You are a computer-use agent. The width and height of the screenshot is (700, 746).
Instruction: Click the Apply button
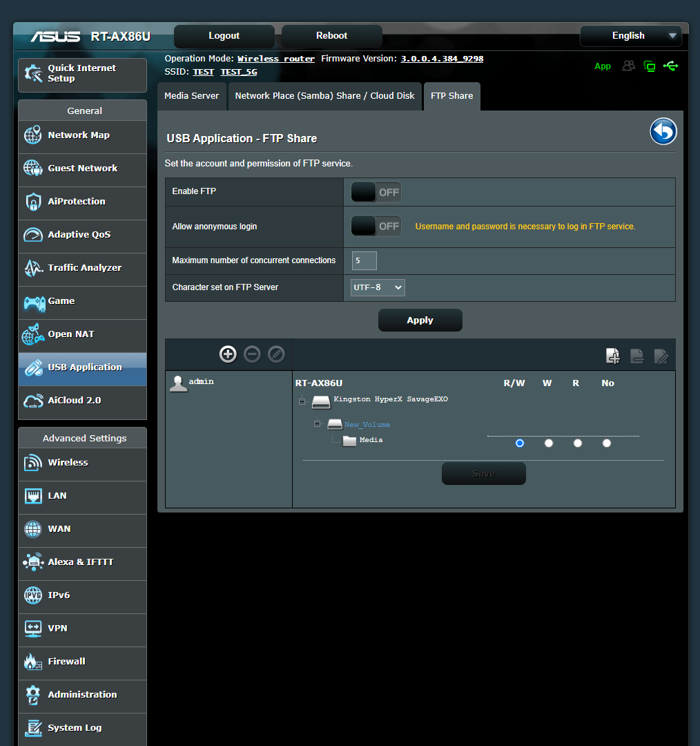pyautogui.click(x=420, y=321)
